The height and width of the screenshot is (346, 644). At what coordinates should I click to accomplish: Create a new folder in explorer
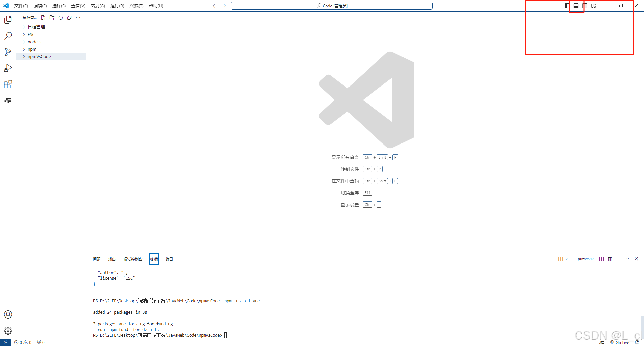tap(52, 18)
